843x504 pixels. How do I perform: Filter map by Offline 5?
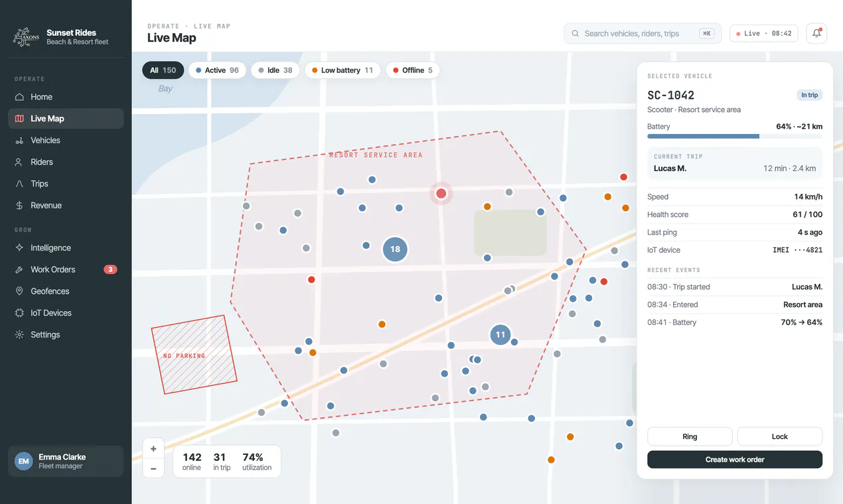(412, 70)
